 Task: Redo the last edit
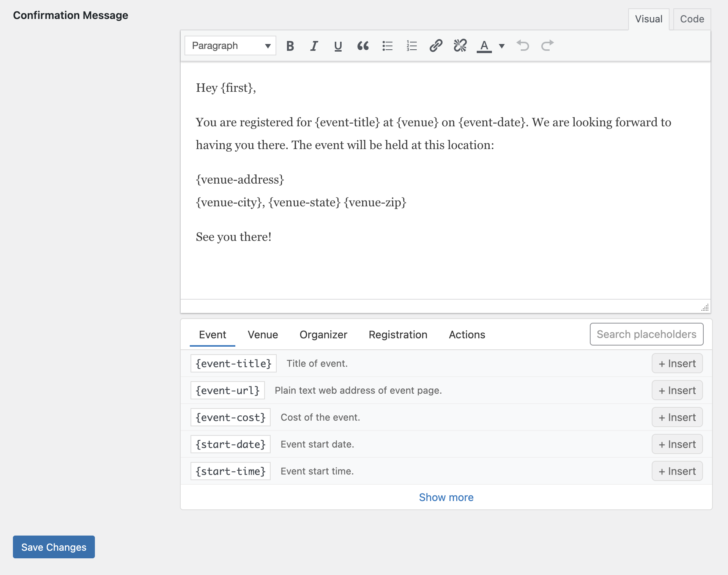[x=547, y=46]
